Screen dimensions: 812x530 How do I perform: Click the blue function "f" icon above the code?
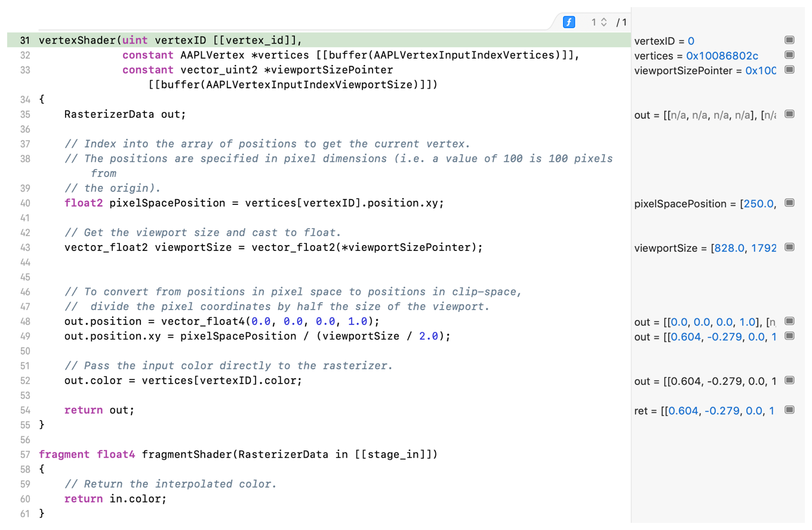(x=568, y=22)
